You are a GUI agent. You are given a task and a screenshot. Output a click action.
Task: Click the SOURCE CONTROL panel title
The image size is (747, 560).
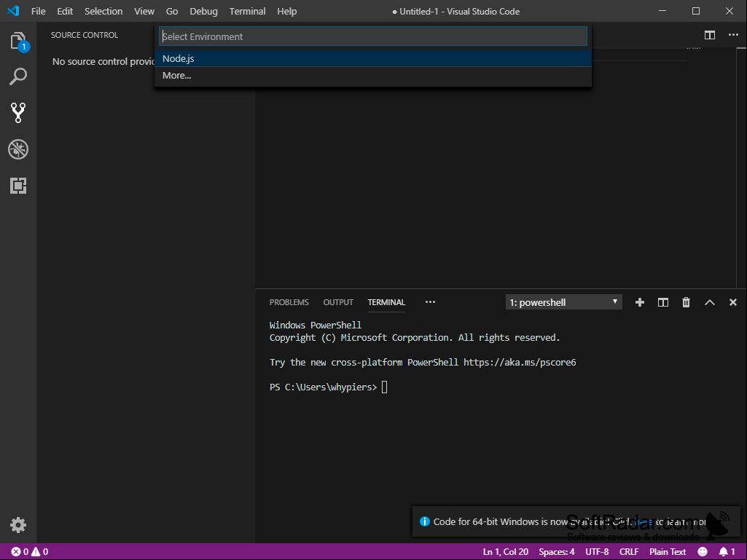pos(85,35)
